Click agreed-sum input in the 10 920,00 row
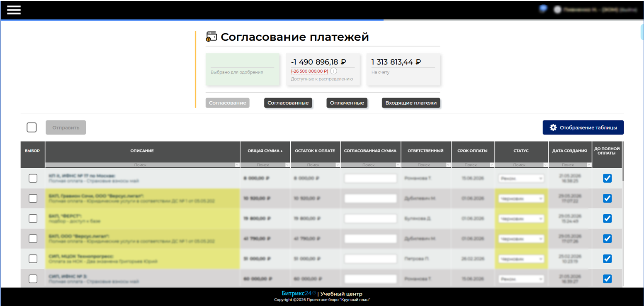The image size is (644, 306). tap(371, 198)
